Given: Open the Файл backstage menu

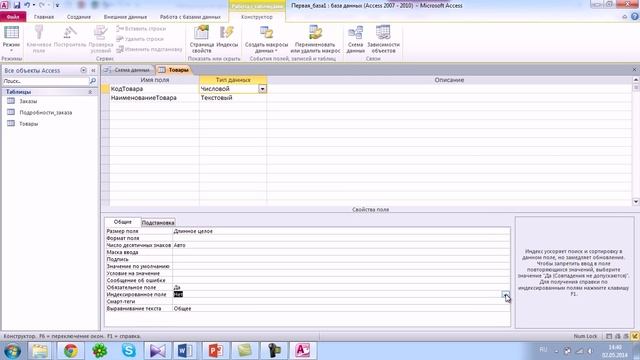Looking at the screenshot, I should [x=13, y=17].
